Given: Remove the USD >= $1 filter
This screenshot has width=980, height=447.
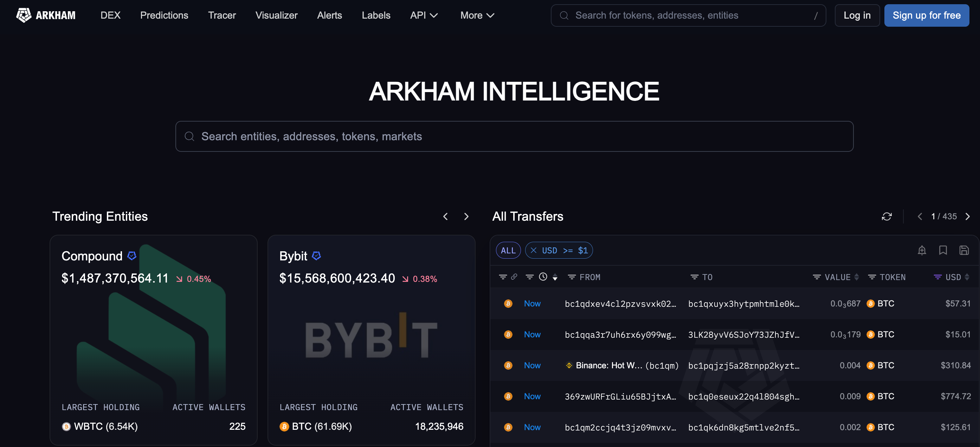Looking at the screenshot, I should (x=534, y=250).
